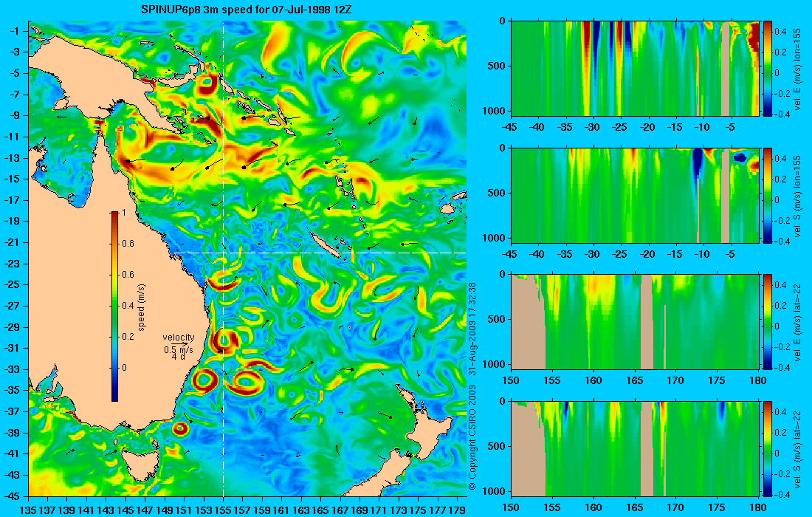Click the axis label 'vel. E (m/s) lat=-22'
Screen dimensions: 812x517
(798, 322)
